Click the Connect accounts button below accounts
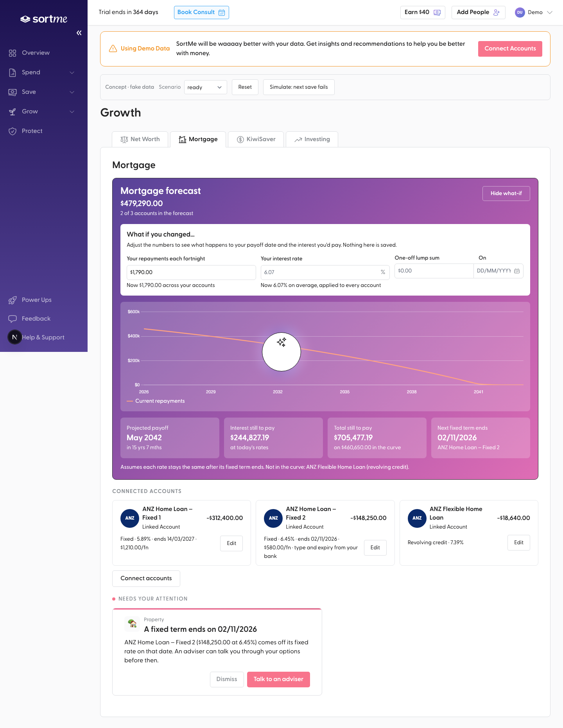 [146, 579]
